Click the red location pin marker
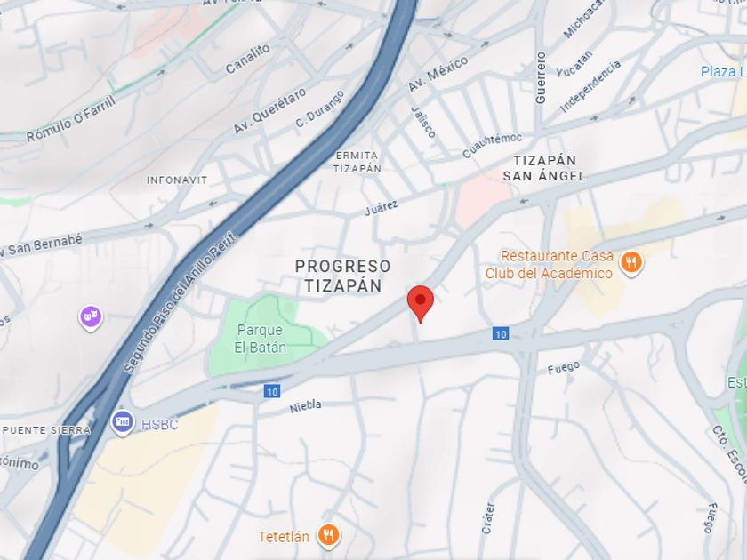Screen dimensions: 747x560 click(420, 304)
